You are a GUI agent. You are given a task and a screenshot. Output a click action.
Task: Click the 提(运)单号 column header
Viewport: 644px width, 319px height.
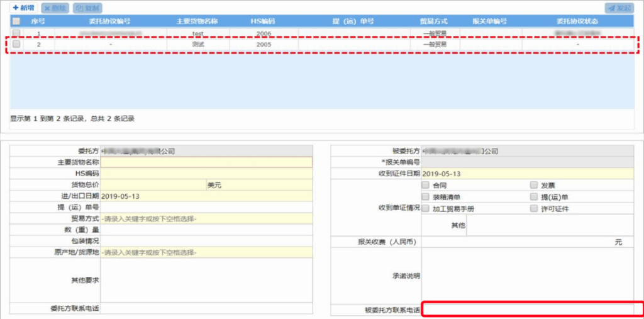pyautogui.click(x=353, y=21)
